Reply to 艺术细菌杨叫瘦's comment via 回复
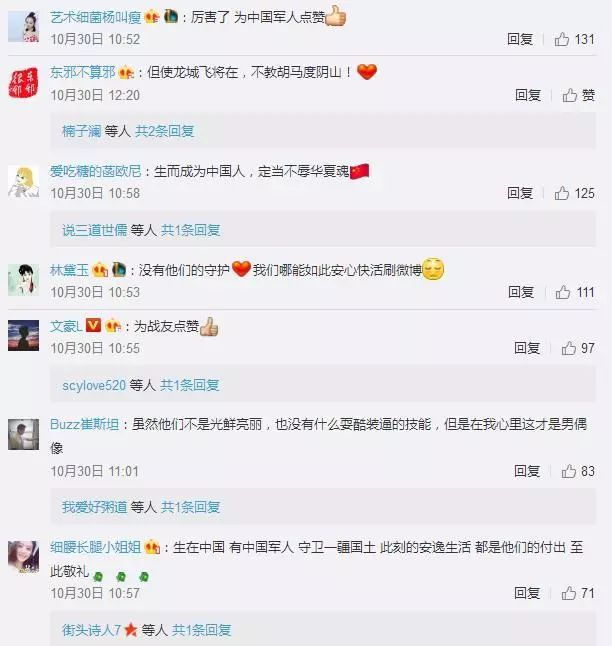 pyautogui.click(x=520, y=40)
